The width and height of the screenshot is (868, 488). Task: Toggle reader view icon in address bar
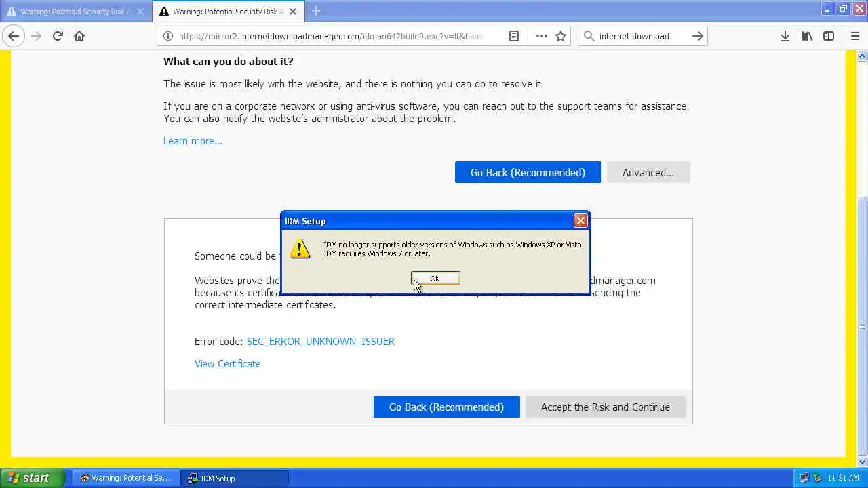point(514,36)
